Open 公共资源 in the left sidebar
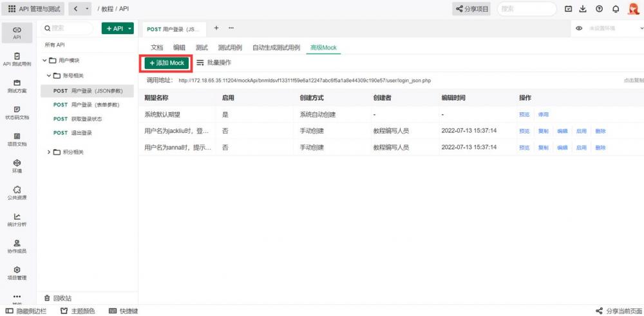 point(17,192)
